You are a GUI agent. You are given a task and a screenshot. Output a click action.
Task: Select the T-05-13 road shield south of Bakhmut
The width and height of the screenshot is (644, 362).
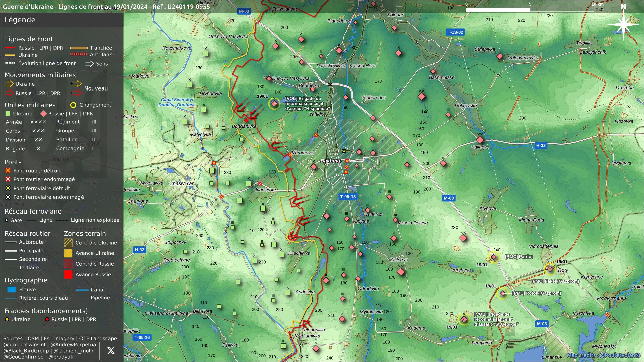click(x=348, y=197)
